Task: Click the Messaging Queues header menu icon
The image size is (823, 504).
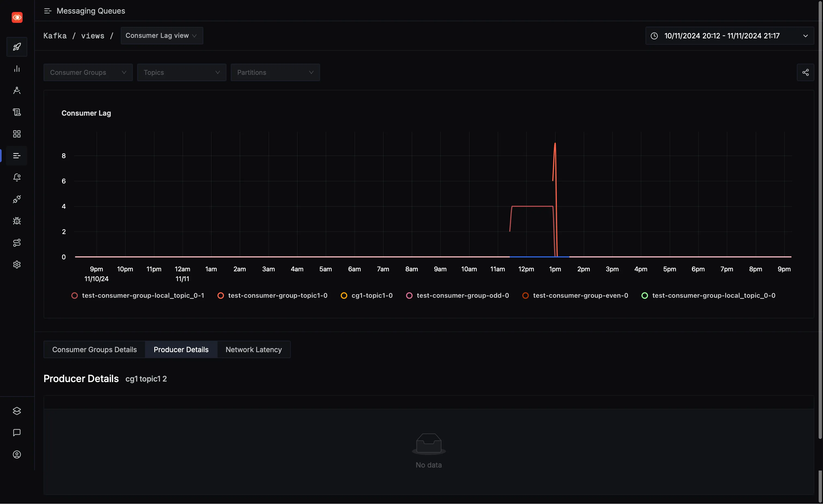Action: pyautogui.click(x=48, y=11)
